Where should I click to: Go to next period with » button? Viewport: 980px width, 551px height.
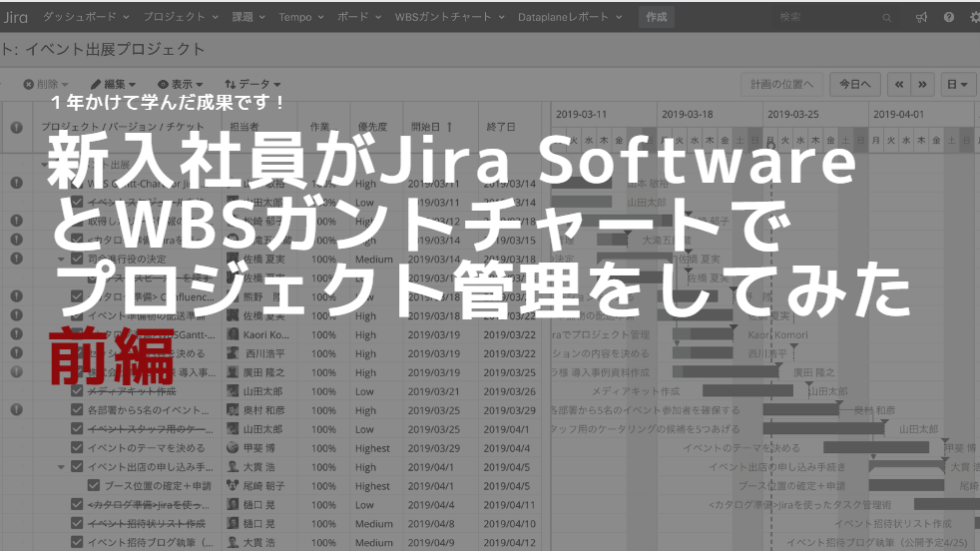(922, 84)
